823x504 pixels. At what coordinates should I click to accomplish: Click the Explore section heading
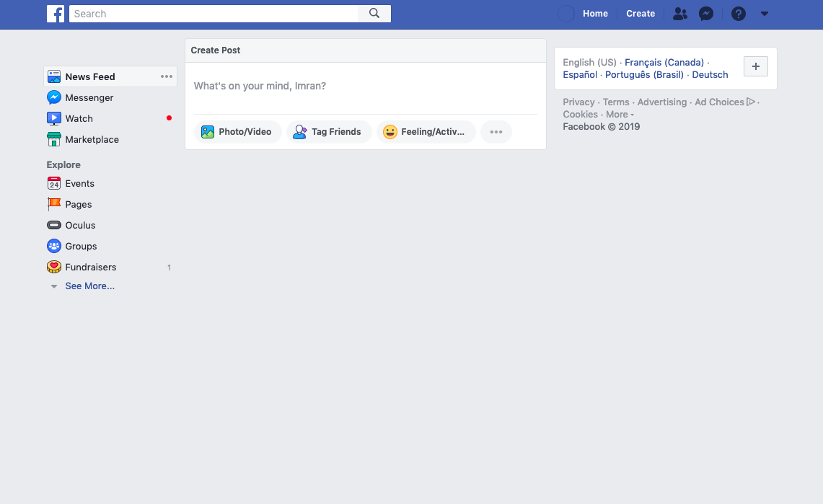point(63,164)
